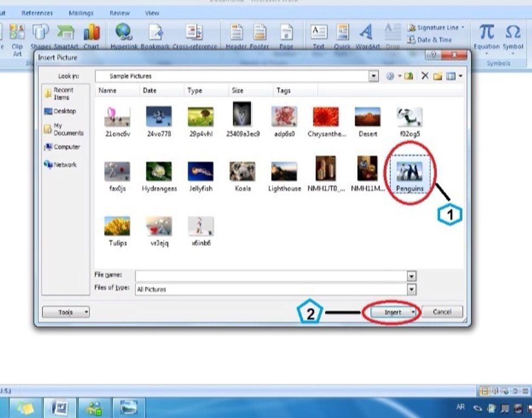Switch to the Mailings ribbon tab
This screenshot has height=418, width=532.
(x=81, y=13)
